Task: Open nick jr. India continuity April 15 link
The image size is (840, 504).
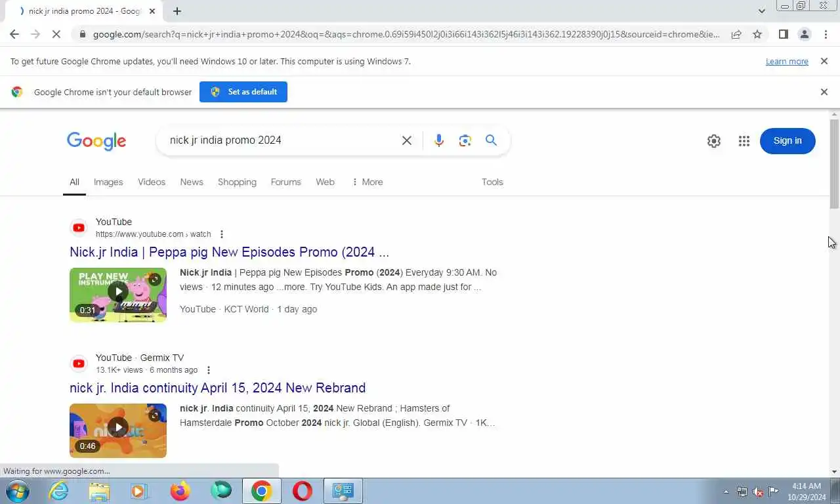Action: pos(217,388)
